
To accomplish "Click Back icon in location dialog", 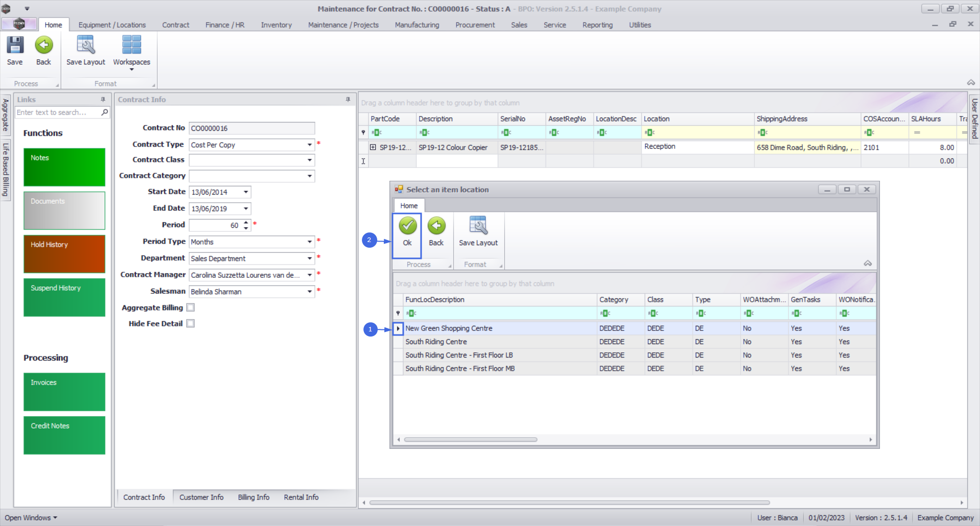I will click(x=436, y=226).
